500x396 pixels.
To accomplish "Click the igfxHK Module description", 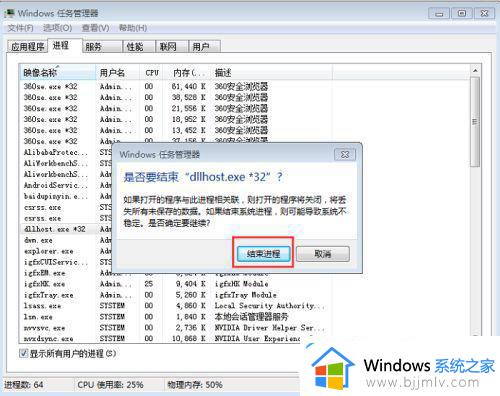I will click(x=241, y=284).
